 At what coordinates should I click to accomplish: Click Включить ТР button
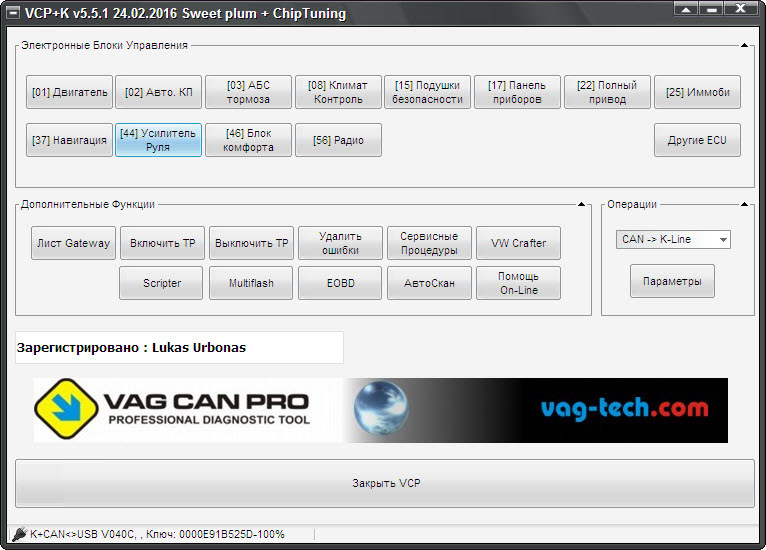click(x=162, y=243)
